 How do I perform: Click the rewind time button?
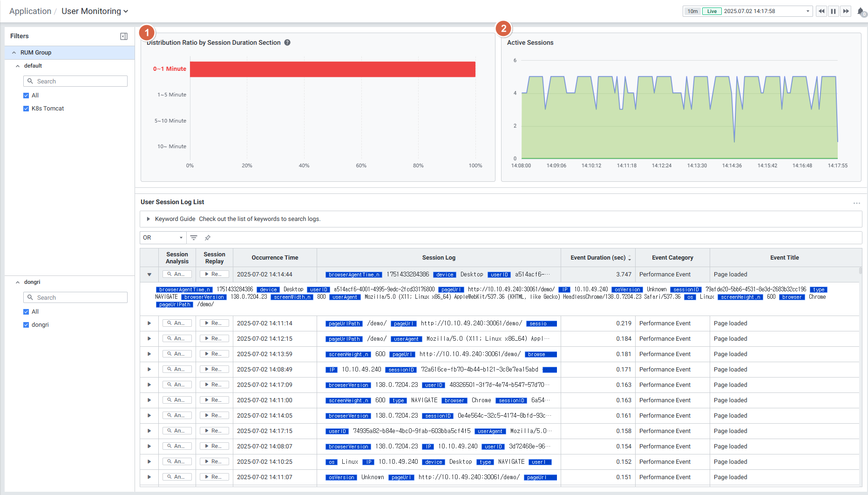(x=821, y=11)
